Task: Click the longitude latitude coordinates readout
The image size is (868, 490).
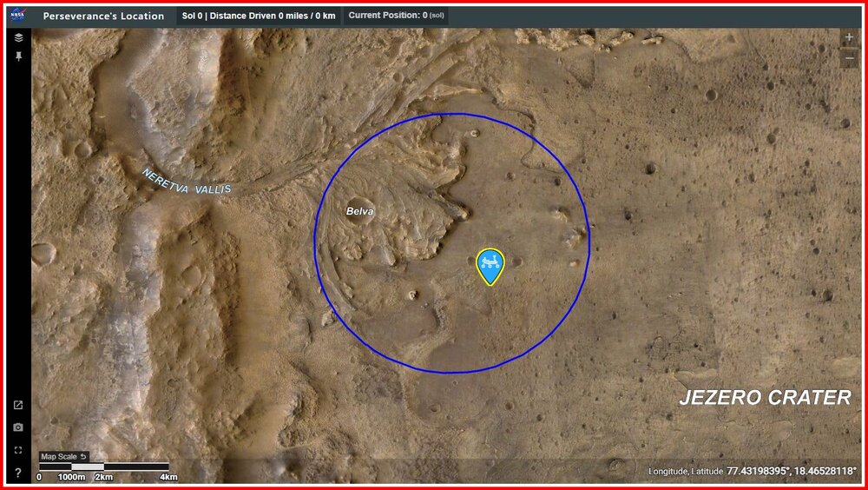Action: click(753, 471)
